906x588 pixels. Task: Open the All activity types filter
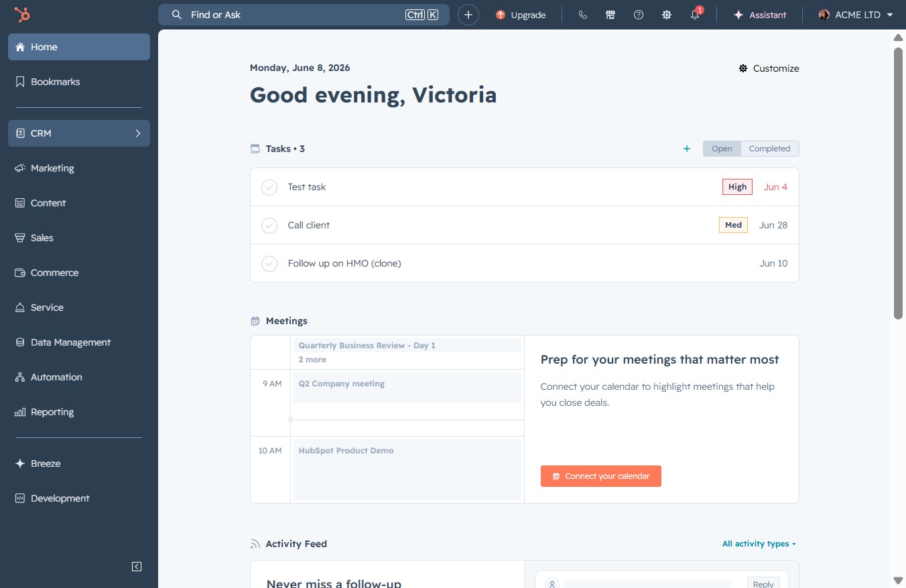tap(759, 544)
